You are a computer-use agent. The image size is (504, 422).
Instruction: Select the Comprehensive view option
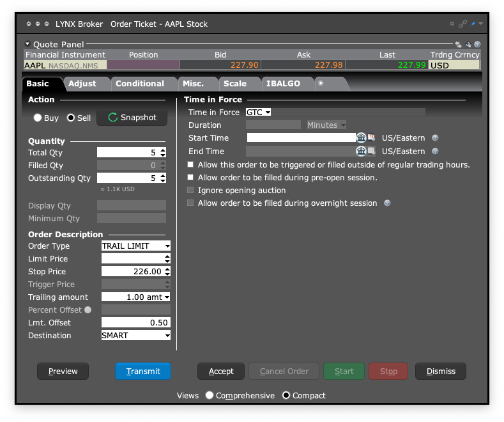210,396
